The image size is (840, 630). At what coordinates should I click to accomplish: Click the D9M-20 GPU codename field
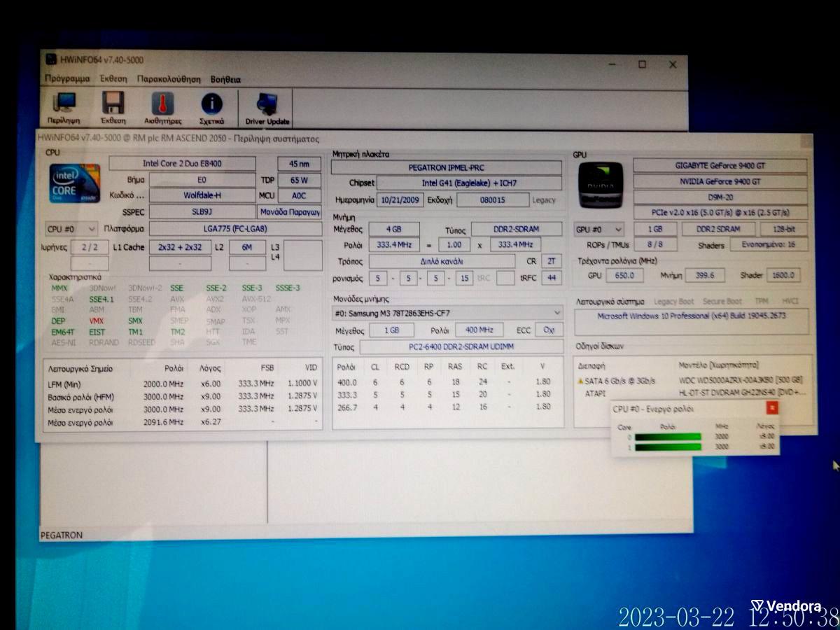tap(720, 197)
